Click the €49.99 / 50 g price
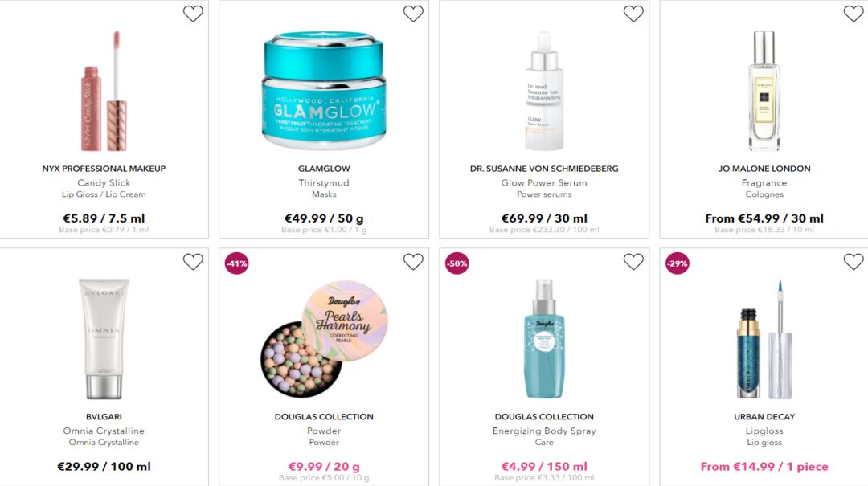This screenshot has height=486, width=868. click(x=324, y=218)
